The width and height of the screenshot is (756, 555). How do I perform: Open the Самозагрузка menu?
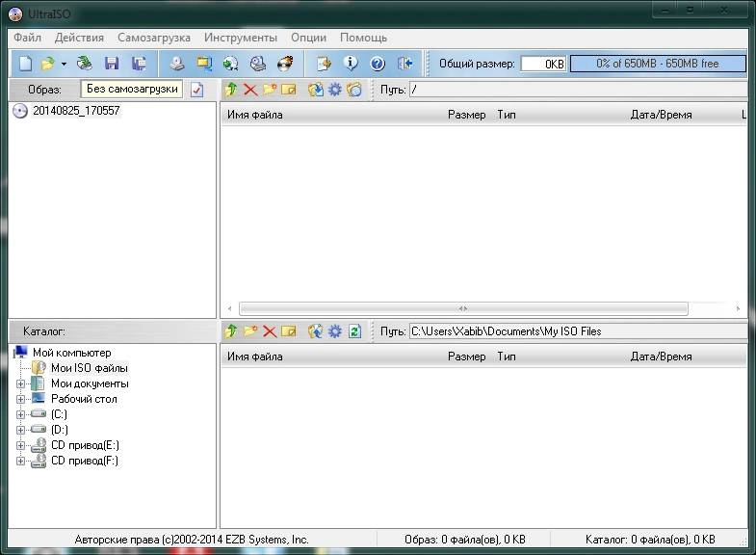click(154, 38)
